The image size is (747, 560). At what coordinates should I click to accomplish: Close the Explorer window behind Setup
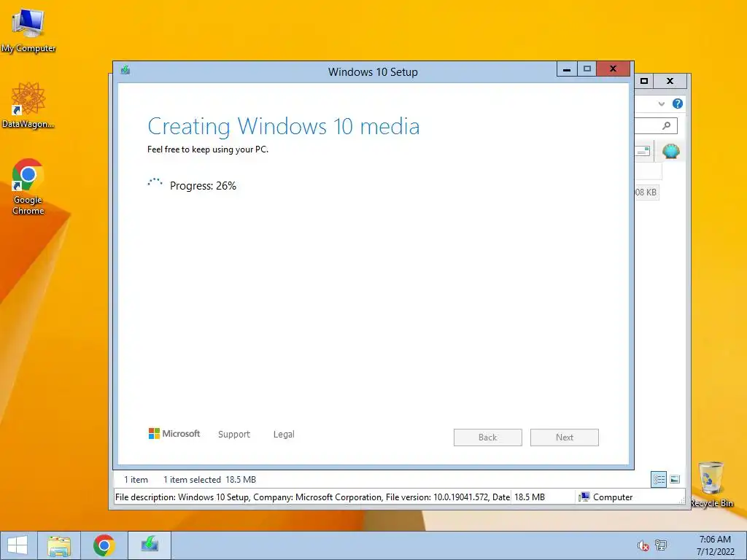(x=670, y=81)
